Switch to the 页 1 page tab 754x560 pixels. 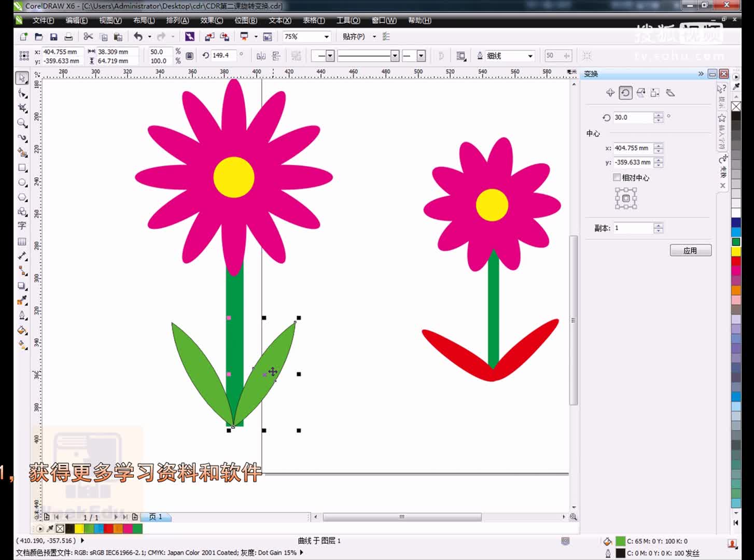pos(156,516)
